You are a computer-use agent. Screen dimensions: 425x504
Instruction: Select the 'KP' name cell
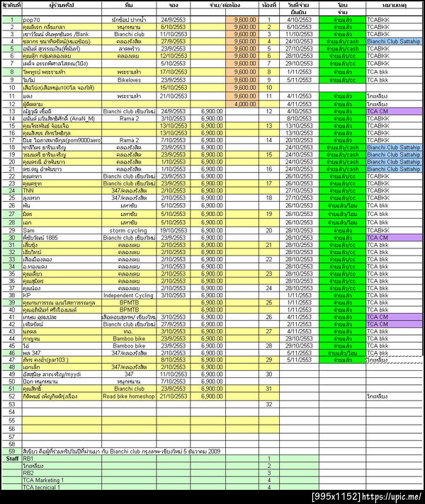pyautogui.click(x=62, y=295)
